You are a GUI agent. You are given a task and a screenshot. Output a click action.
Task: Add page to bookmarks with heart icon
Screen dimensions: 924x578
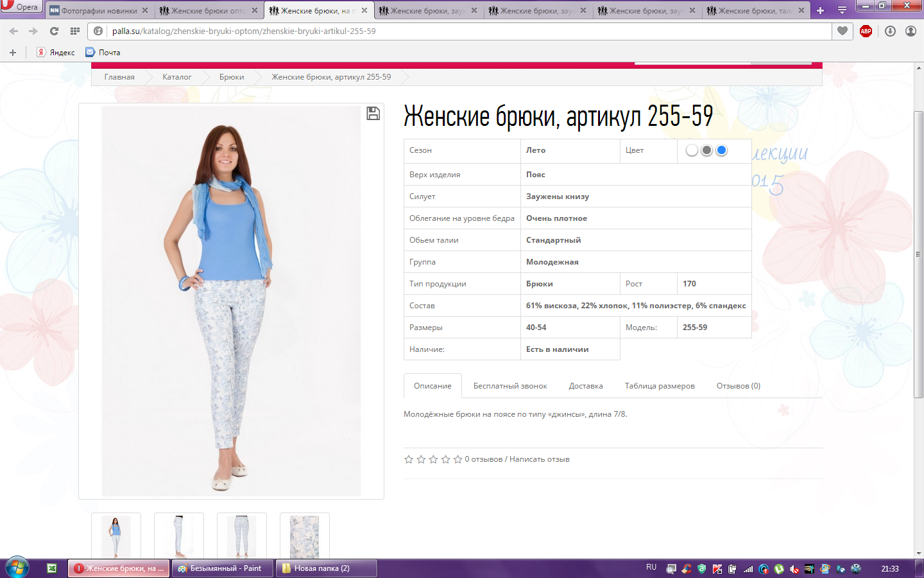[843, 31]
